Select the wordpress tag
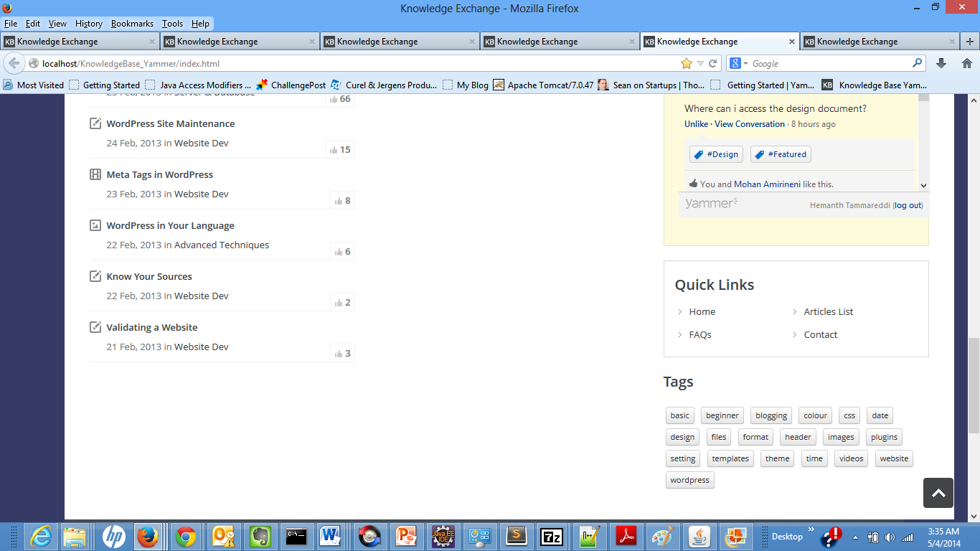980x551 pixels. 690,480
